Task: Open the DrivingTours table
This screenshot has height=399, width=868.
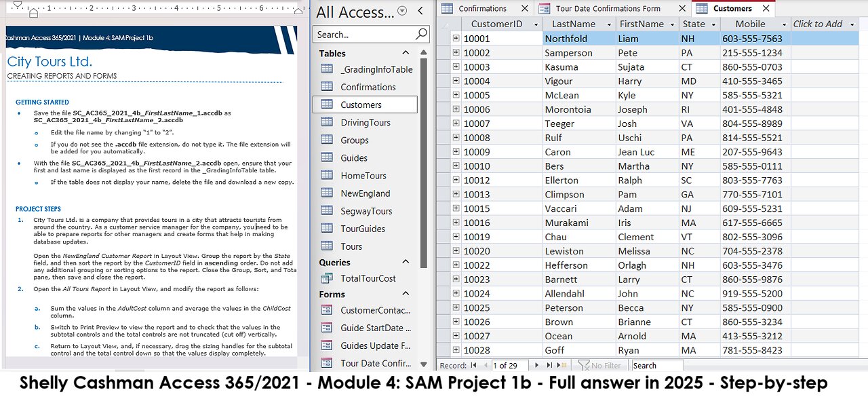Action: click(x=365, y=122)
